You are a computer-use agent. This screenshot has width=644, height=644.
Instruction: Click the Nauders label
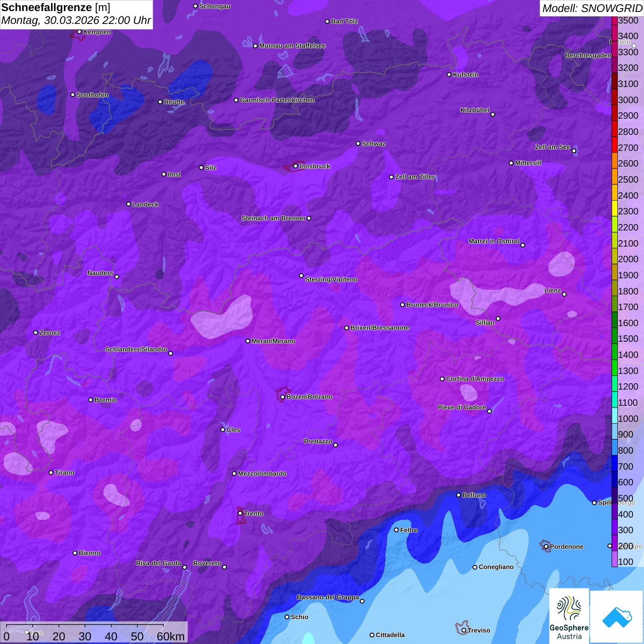click(100, 273)
